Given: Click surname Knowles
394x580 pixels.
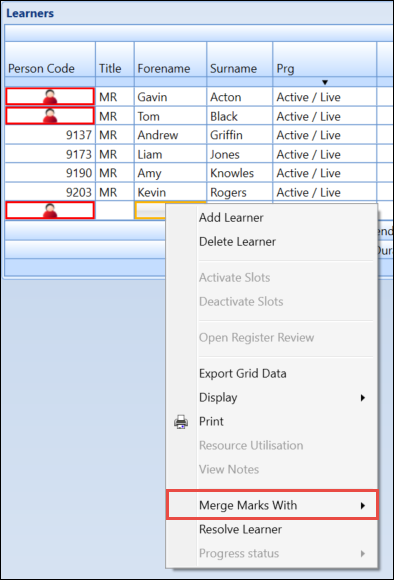Looking at the screenshot, I should click(x=232, y=173).
